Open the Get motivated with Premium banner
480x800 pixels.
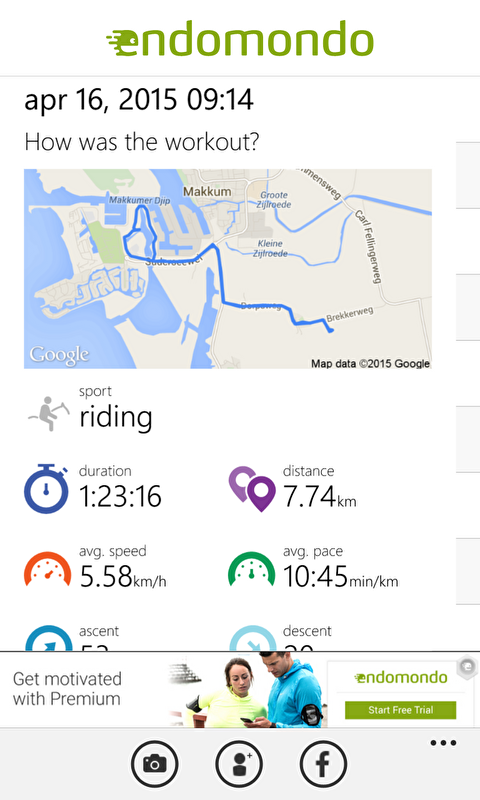[240, 690]
